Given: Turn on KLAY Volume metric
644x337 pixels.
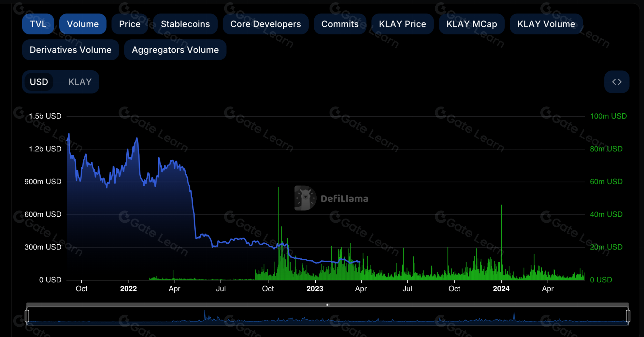Looking at the screenshot, I should tap(546, 24).
